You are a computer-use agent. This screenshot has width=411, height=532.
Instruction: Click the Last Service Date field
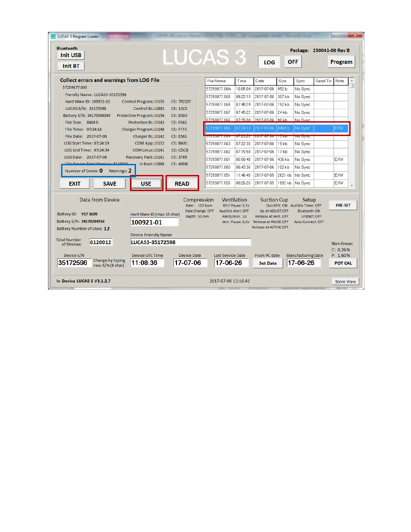231,263
